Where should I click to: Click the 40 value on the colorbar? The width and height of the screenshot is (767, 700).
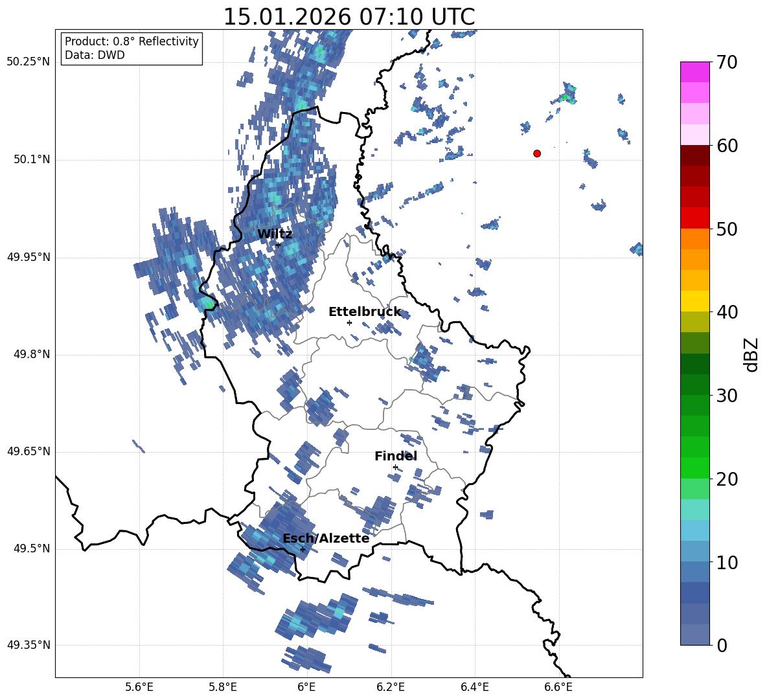[x=726, y=312]
